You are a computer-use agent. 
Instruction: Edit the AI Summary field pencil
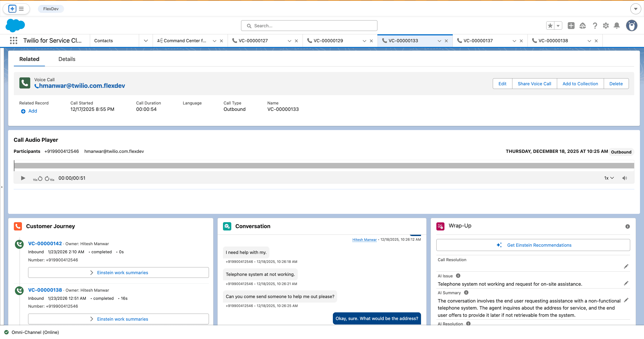626,300
